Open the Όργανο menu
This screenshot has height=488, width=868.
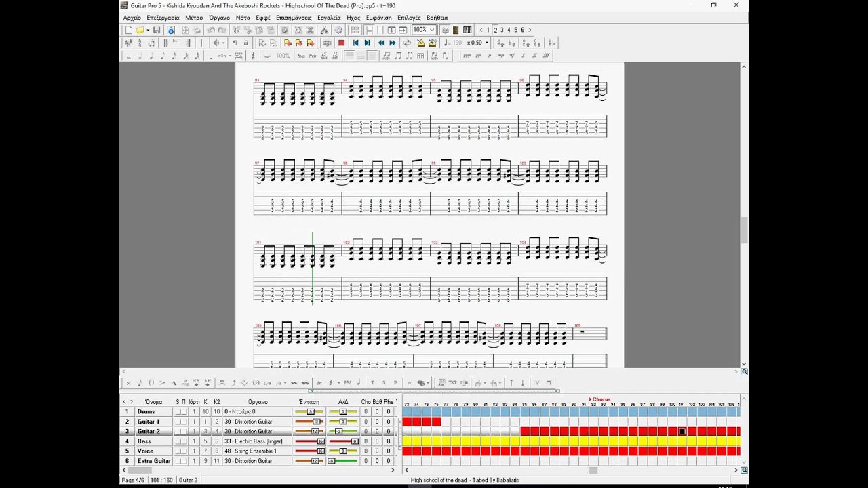(219, 18)
